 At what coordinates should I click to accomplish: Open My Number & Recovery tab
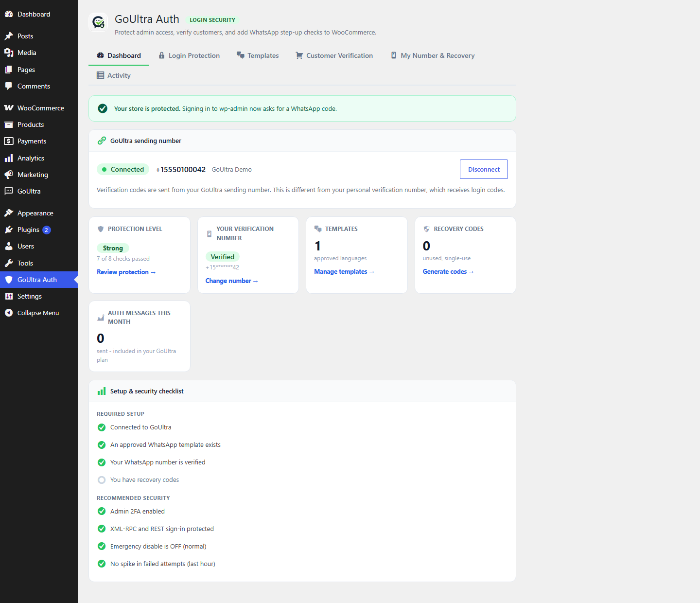tap(433, 55)
